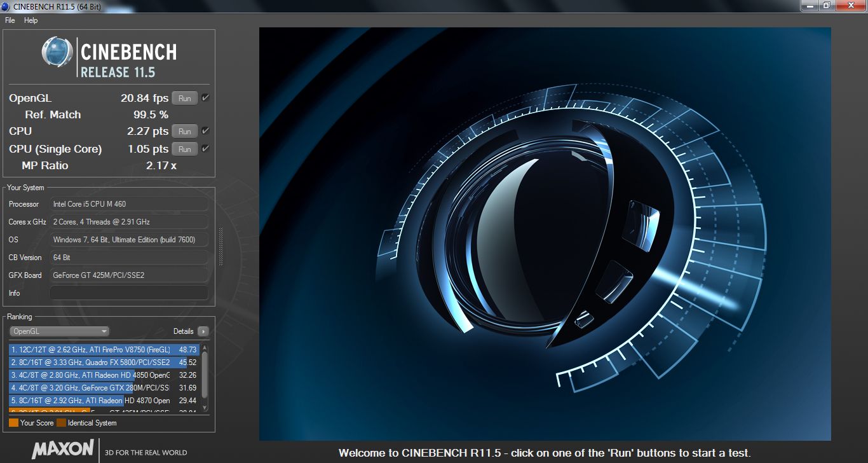
Task: Run the CPU (Single Core) test
Action: pyautogui.click(x=185, y=149)
